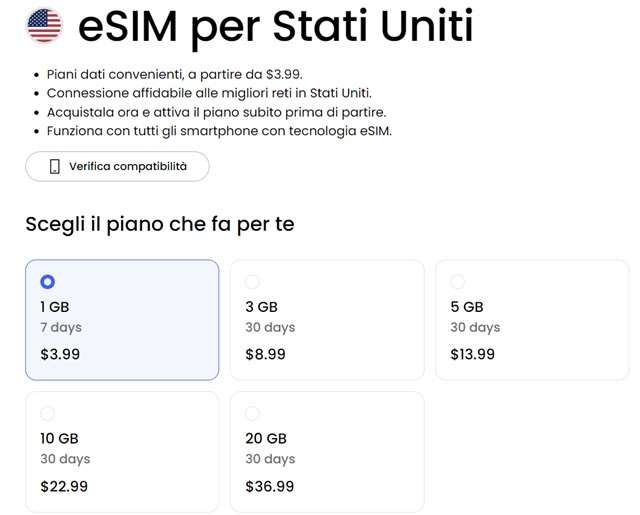This screenshot has height=515, width=640.
Task: Choose the $3.99 plan price
Action: click(60, 353)
